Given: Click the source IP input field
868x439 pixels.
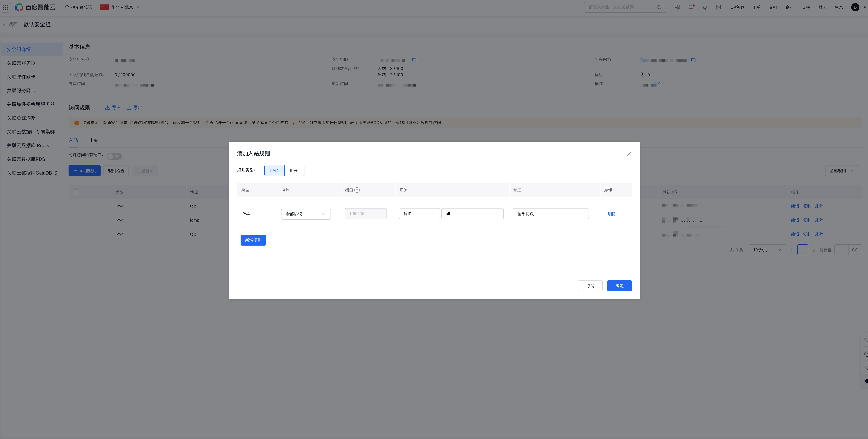Looking at the screenshot, I should click(472, 214).
